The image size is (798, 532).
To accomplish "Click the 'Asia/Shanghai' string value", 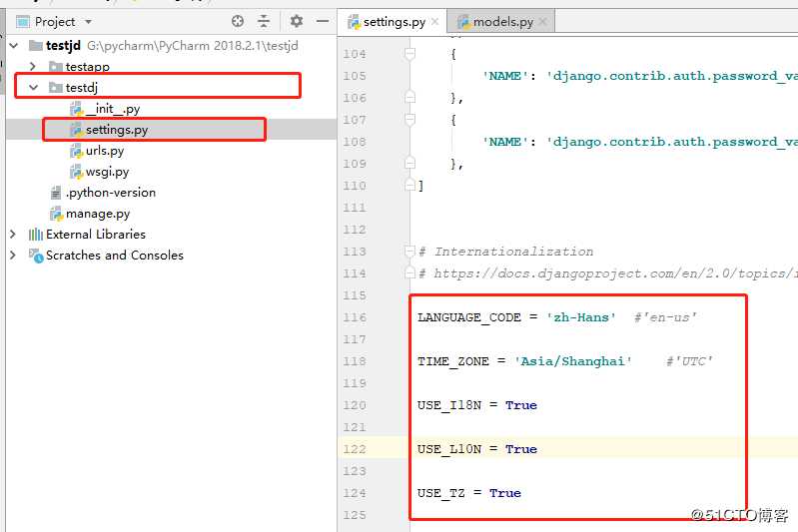I will [x=573, y=361].
